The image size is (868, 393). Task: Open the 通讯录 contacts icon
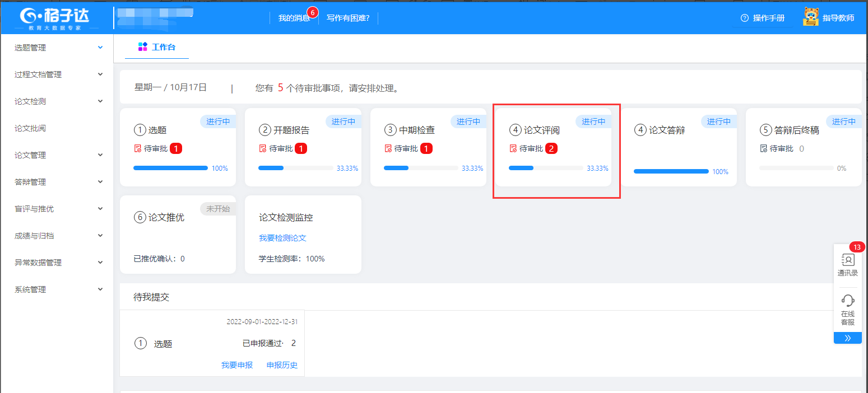pos(847,260)
